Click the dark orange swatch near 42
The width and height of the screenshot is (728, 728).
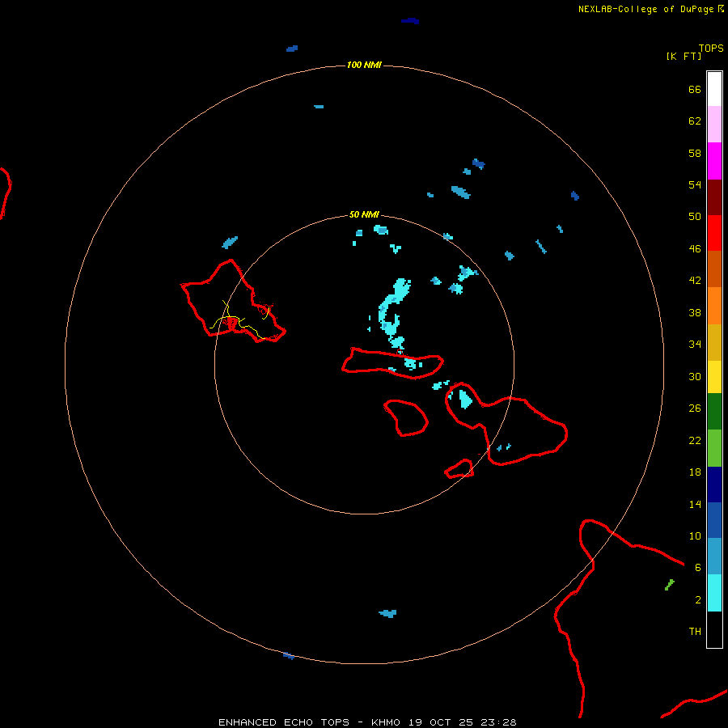coord(714,269)
